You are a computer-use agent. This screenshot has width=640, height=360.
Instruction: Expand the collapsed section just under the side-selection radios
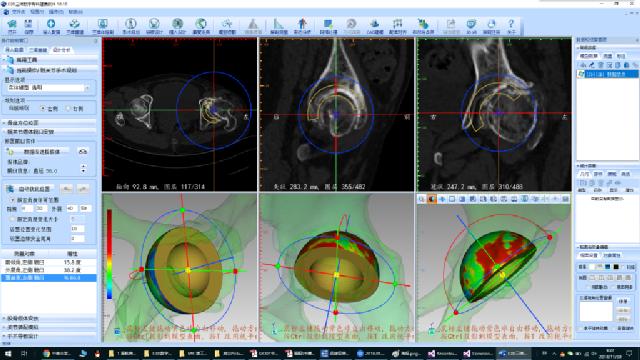click(x=49, y=123)
